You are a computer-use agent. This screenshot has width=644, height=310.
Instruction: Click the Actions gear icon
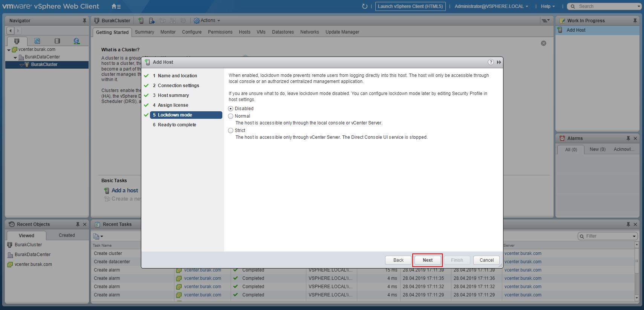(196, 21)
